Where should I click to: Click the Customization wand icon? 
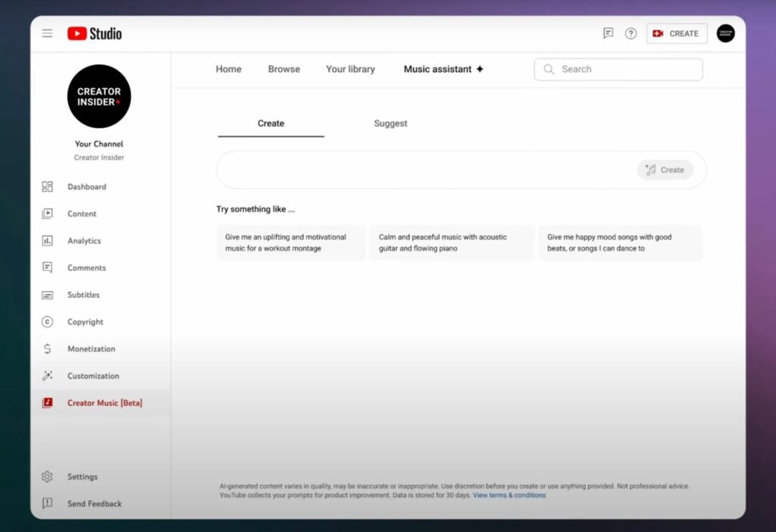coord(47,375)
